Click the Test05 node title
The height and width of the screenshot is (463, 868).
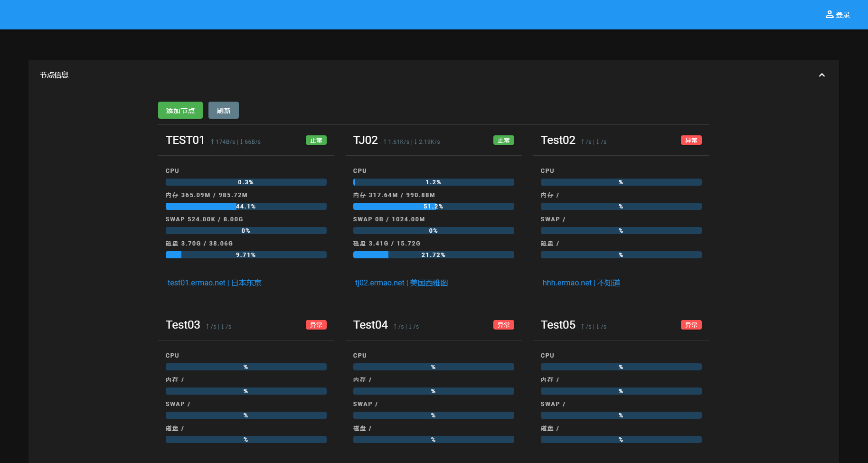pyautogui.click(x=558, y=325)
